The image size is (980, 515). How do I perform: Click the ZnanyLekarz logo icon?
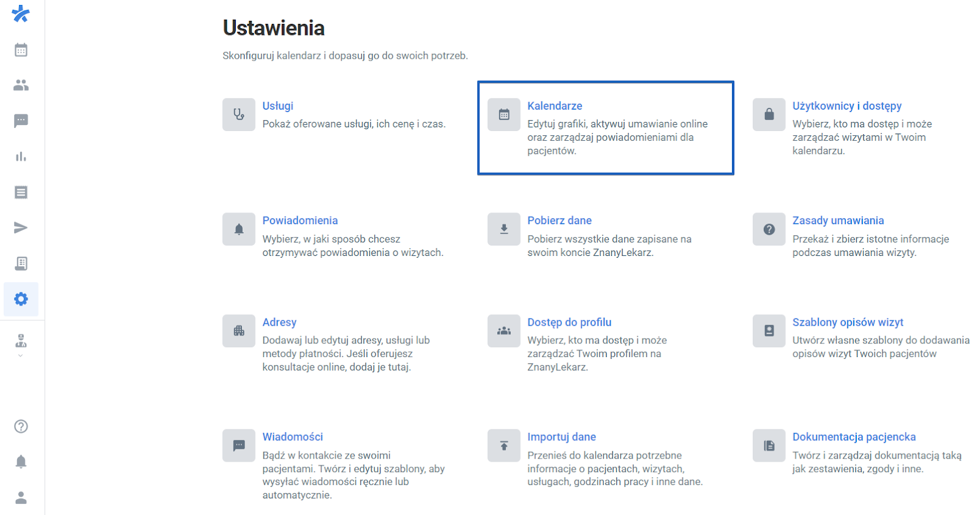(x=21, y=13)
